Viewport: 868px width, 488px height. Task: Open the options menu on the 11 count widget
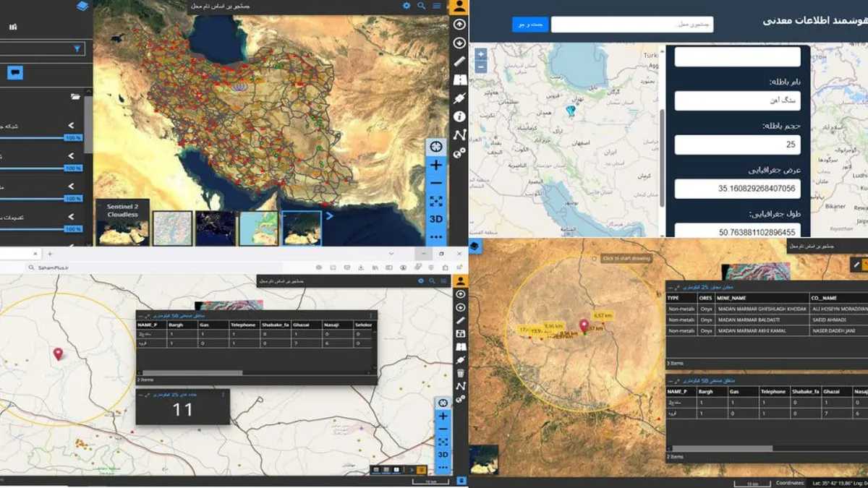coord(223,395)
